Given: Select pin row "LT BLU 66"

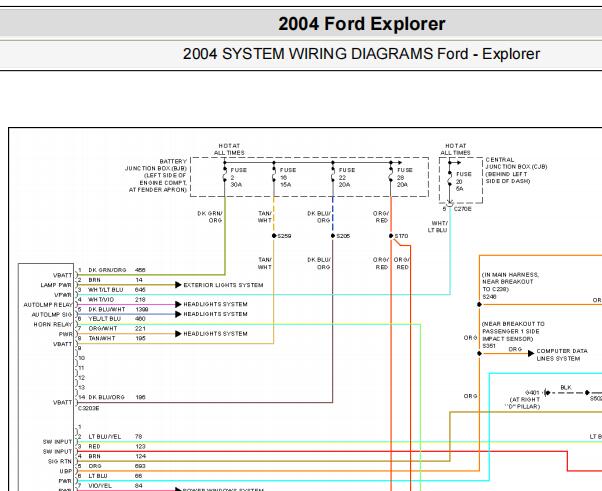Looking at the screenshot, I should pyautogui.click(x=115, y=476).
